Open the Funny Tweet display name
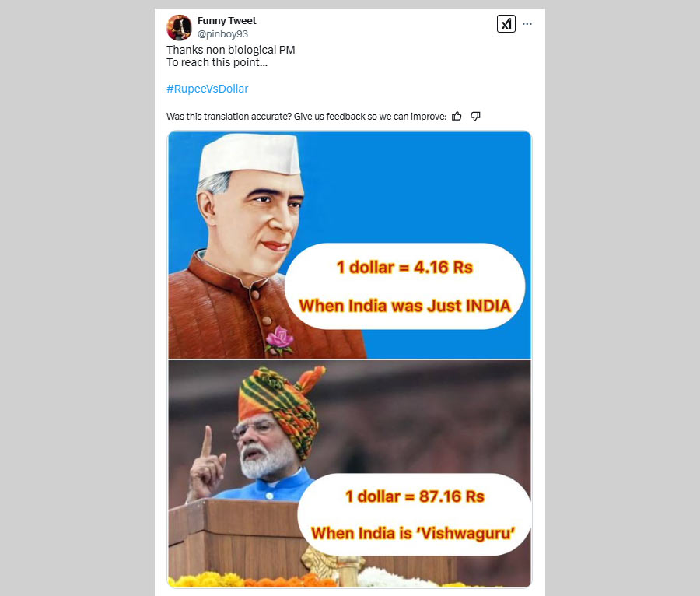700x596 pixels. [x=227, y=20]
